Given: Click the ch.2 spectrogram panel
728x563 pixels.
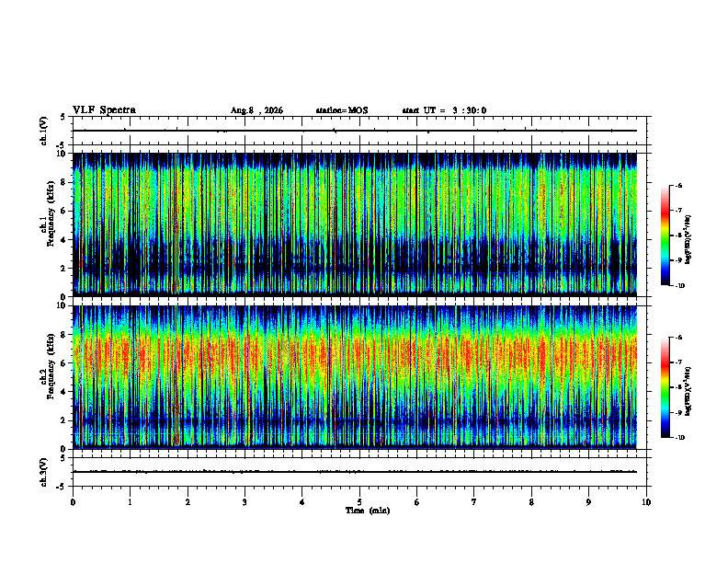Looking at the screenshot, I should pos(355,377).
